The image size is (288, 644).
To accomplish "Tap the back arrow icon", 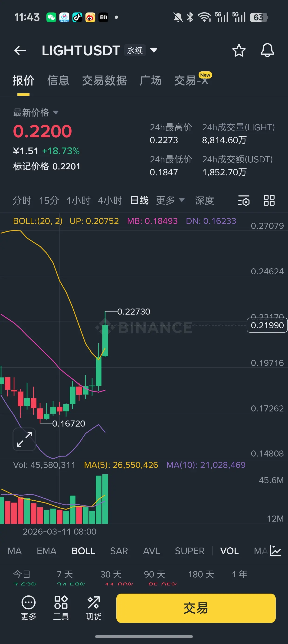I will click(x=20, y=50).
